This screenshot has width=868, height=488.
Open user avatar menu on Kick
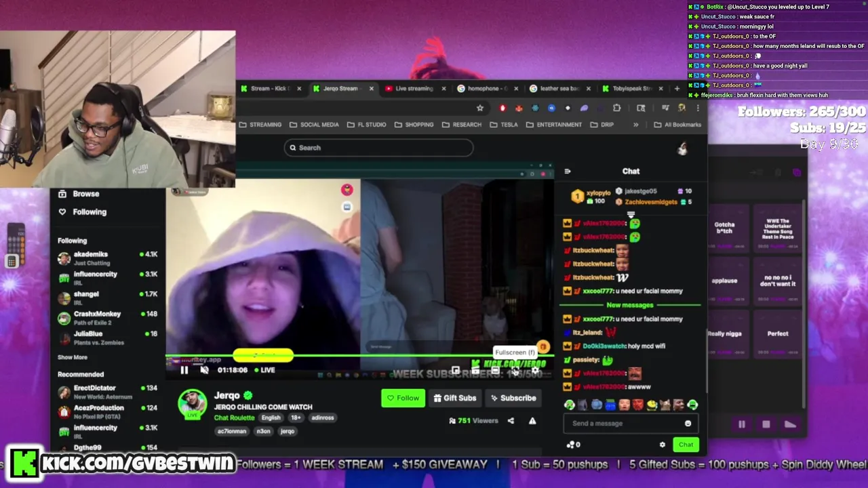coord(682,148)
